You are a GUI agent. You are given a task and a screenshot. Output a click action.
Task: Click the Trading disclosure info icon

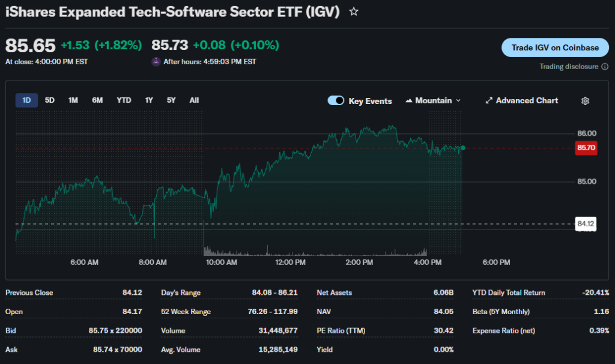click(605, 67)
